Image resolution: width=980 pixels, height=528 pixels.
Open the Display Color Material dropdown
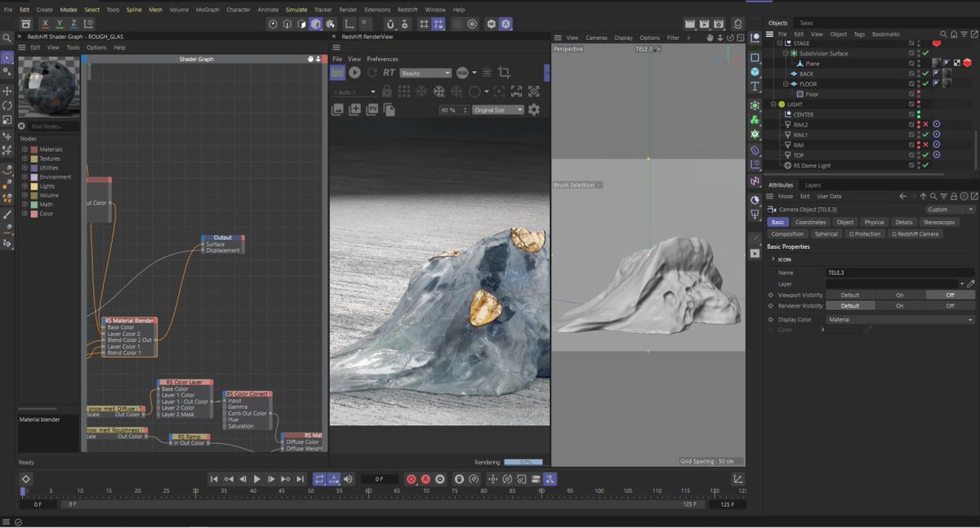pos(901,320)
